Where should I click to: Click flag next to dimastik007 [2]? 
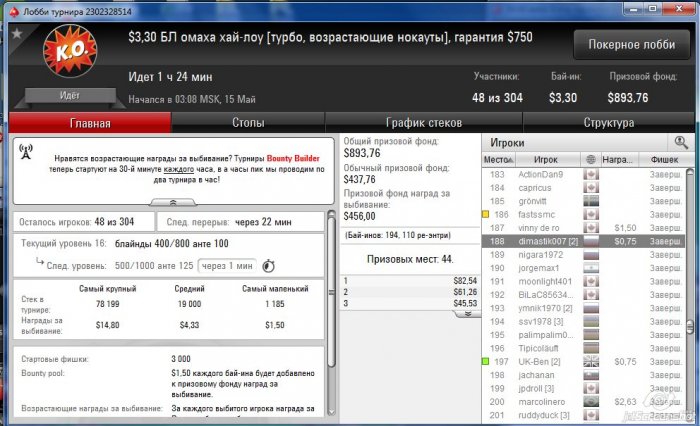pyautogui.click(x=591, y=241)
